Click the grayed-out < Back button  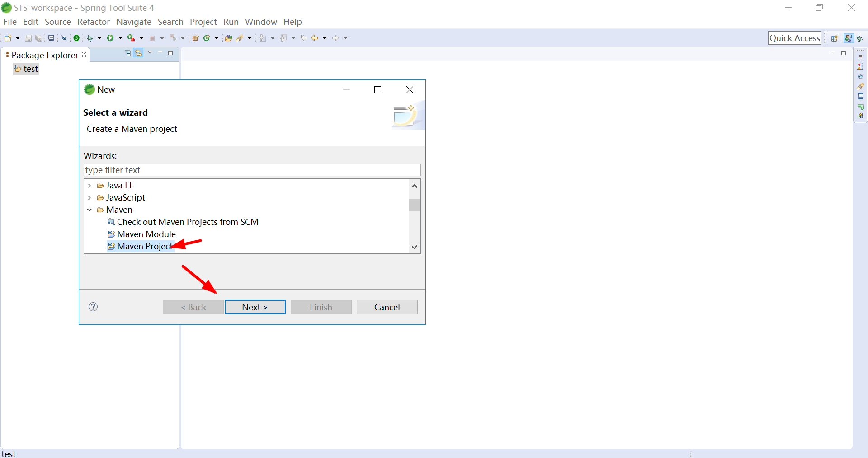coord(193,307)
